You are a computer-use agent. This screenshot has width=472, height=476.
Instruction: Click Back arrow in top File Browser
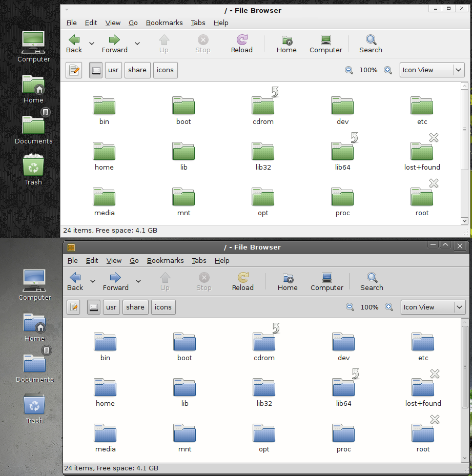(74, 40)
